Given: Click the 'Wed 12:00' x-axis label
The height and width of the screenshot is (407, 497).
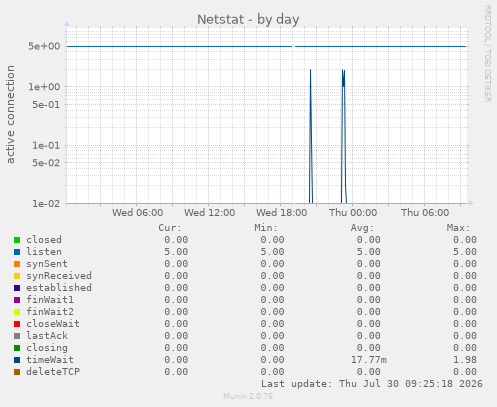Looking at the screenshot, I should point(209,213).
